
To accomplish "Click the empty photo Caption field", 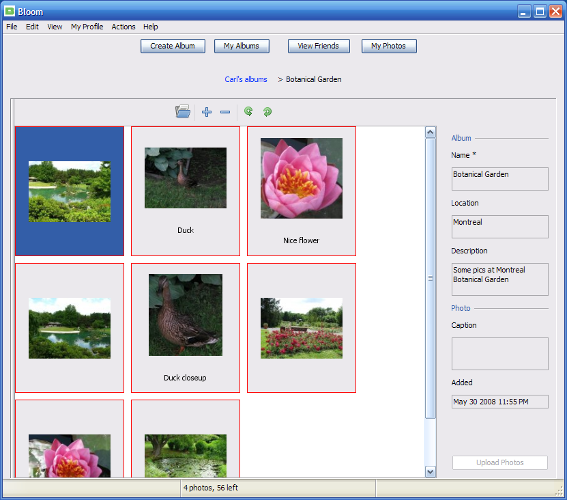I will [x=500, y=354].
